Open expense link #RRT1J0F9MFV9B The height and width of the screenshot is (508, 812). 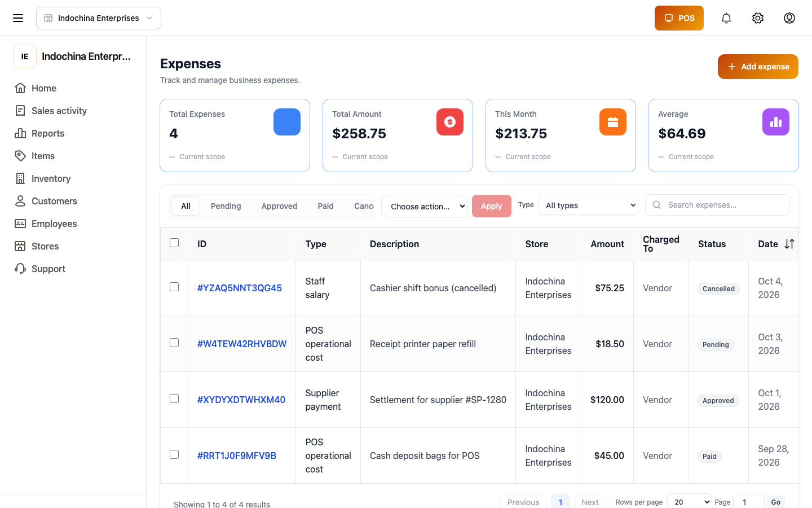tap(237, 456)
